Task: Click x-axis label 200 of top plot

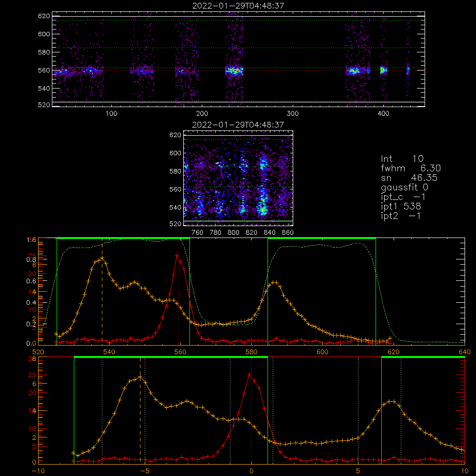Action: (202, 114)
